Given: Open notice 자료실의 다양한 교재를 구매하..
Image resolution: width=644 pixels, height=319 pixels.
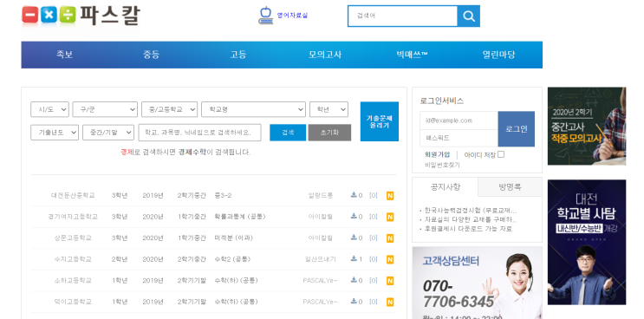Looking at the screenshot, I should [470, 218].
